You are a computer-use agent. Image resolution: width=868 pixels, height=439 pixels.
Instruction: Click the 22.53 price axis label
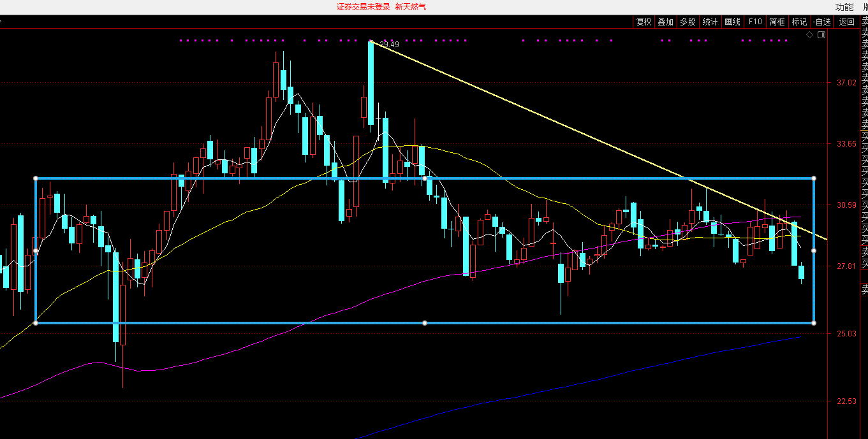tap(846, 401)
